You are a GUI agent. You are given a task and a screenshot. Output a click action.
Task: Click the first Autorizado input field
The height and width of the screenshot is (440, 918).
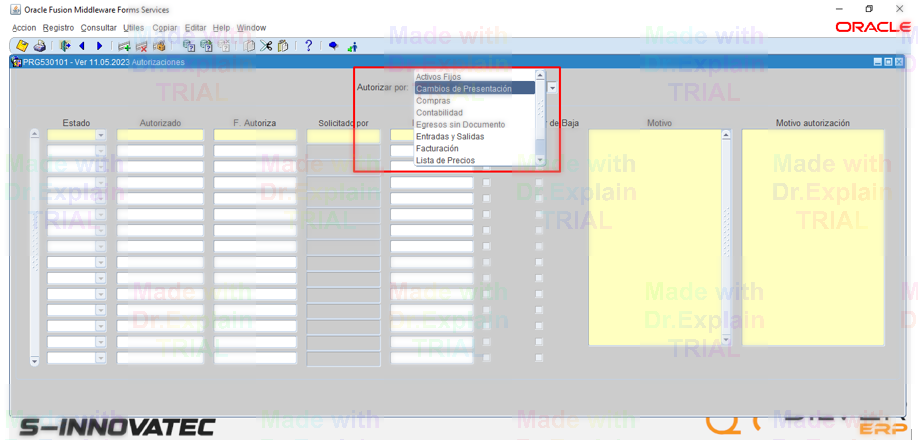point(160,135)
